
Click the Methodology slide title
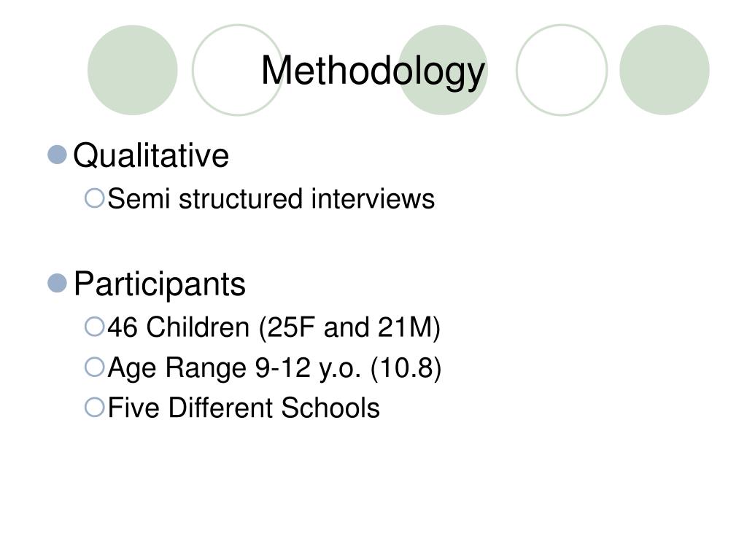pos(373,71)
